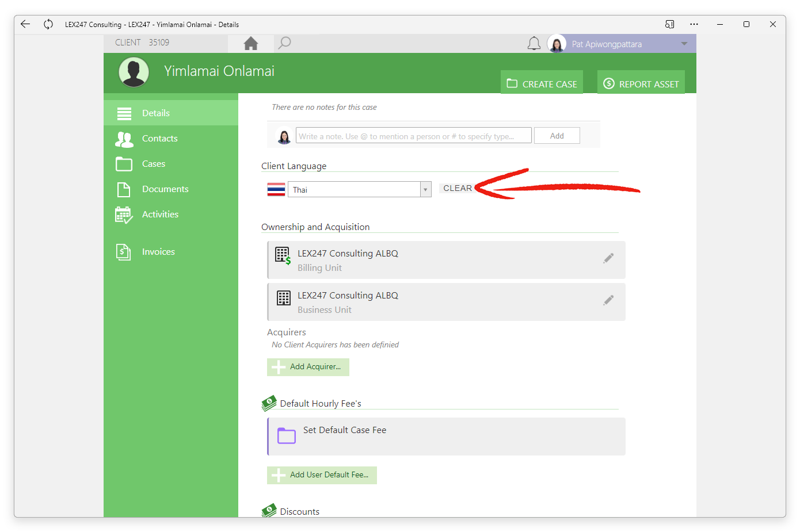Screen dimensions: 800x532
Task: Select Details in the sidebar
Action: (171, 113)
